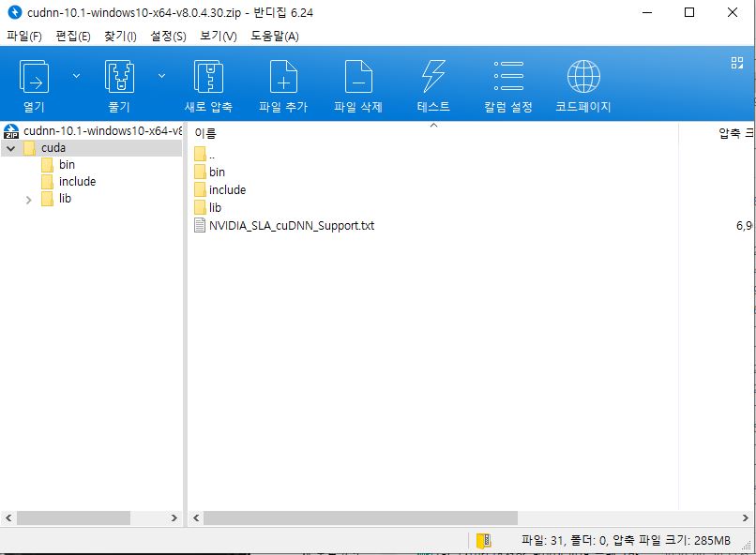Click the 풀기 (Extract) toolbar icon
Screen dimensions: 756x555
click(119, 77)
